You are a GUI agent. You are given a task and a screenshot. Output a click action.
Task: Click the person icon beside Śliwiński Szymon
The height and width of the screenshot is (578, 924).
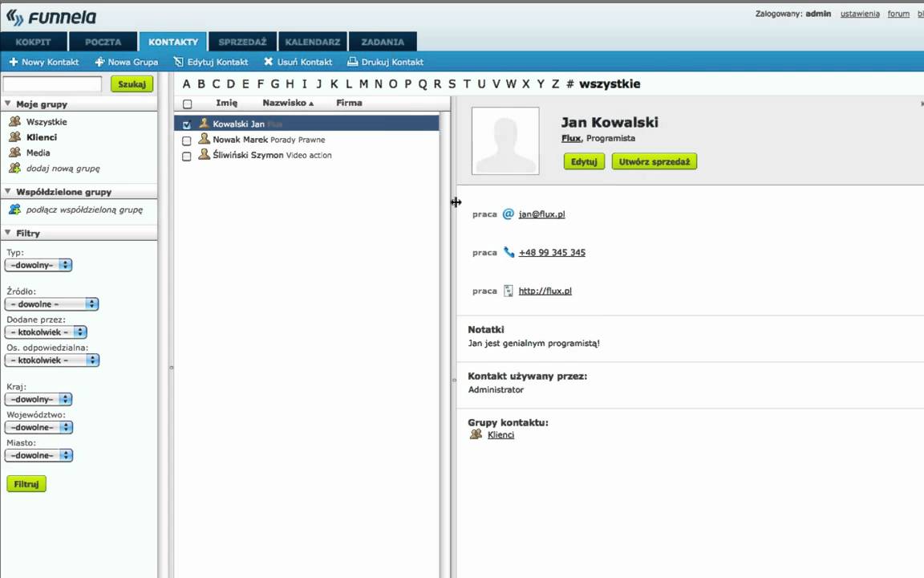(x=204, y=154)
